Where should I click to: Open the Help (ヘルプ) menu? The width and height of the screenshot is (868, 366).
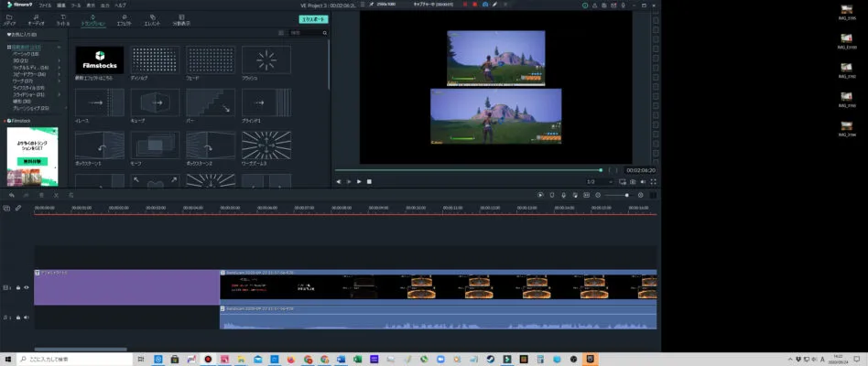coord(120,5)
